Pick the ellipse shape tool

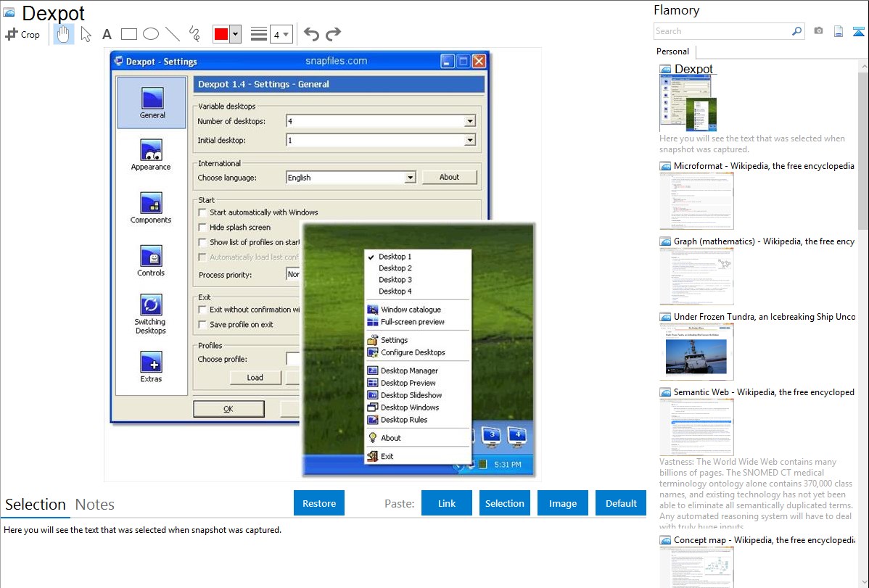point(151,34)
